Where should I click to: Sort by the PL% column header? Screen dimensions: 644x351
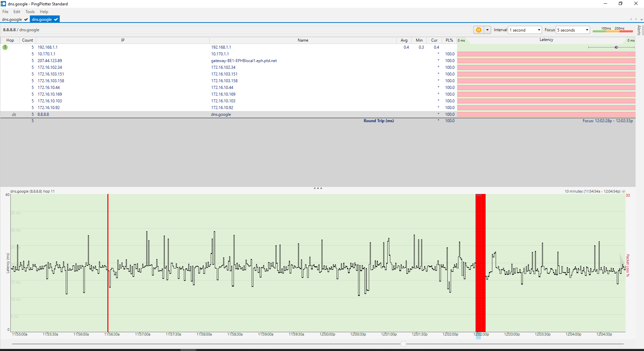[449, 40]
